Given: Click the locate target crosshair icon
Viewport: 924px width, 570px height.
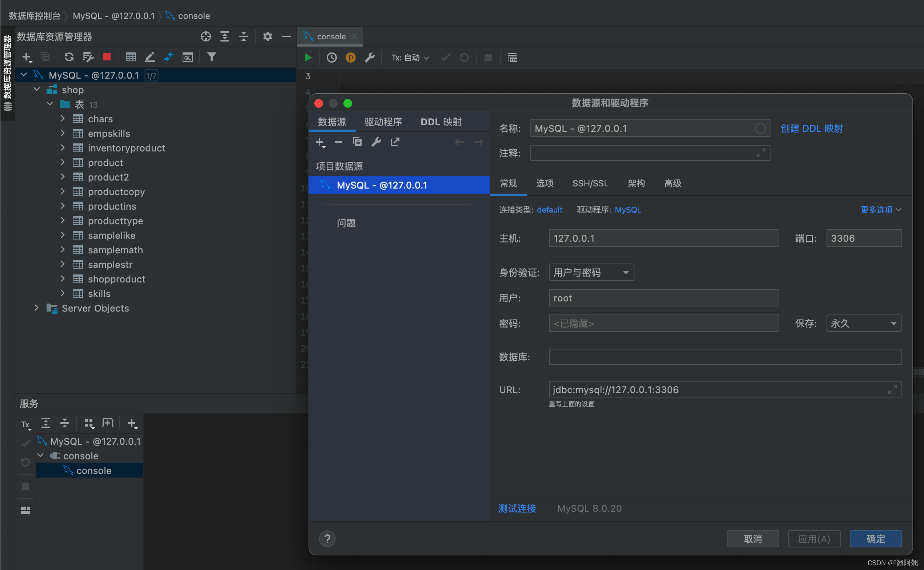Looking at the screenshot, I should point(206,36).
